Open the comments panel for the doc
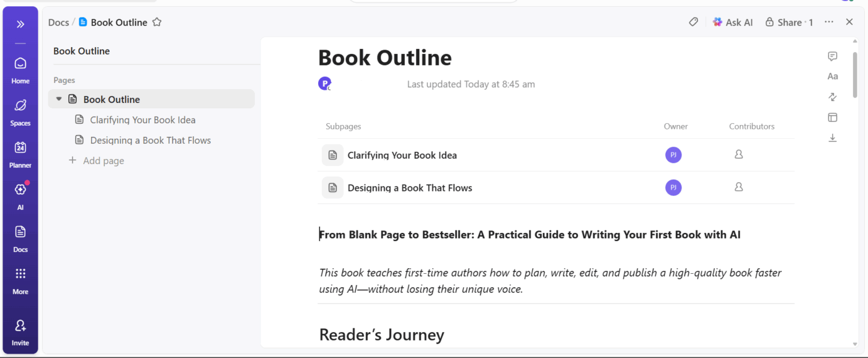868x358 pixels. pos(832,56)
